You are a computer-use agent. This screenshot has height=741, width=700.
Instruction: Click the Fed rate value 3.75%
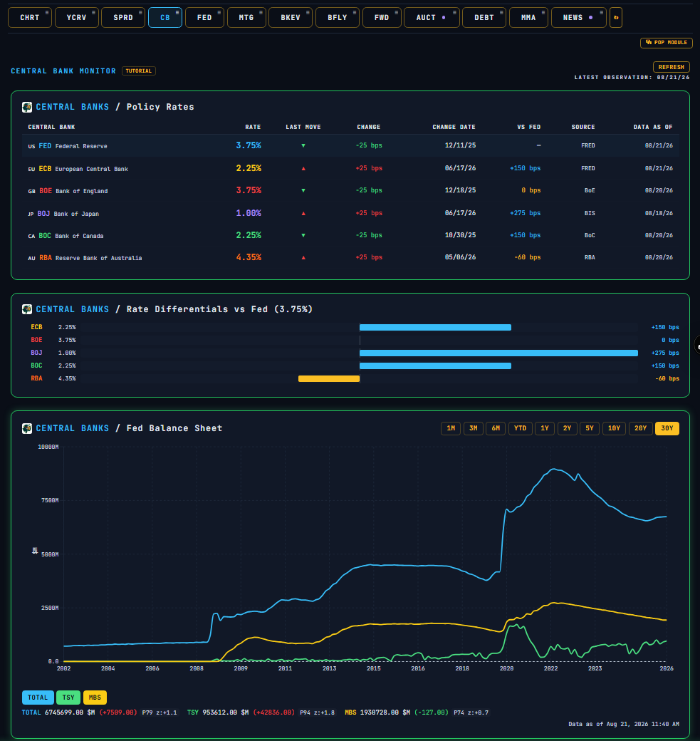(249, 145)
